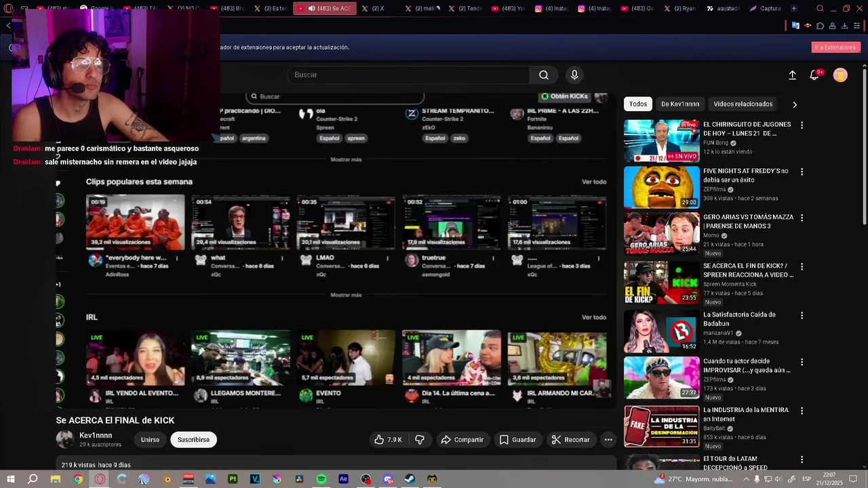Open Discord from taskbar

[388, 479]
